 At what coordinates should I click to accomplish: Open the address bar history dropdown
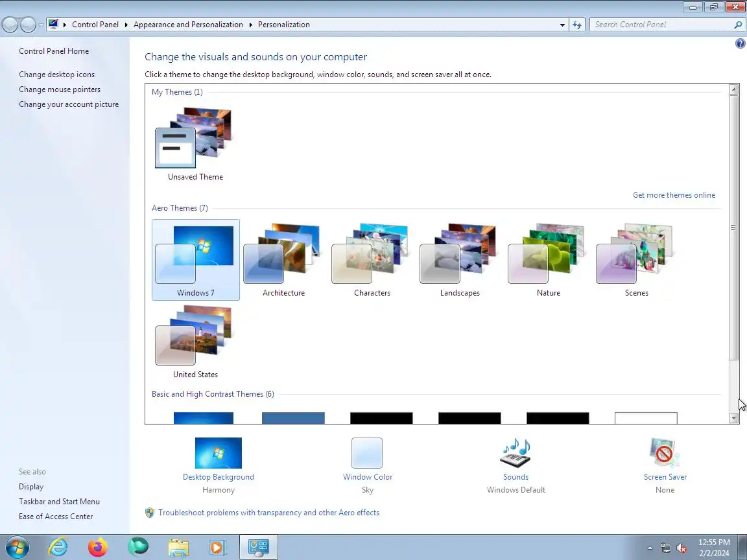562,25
